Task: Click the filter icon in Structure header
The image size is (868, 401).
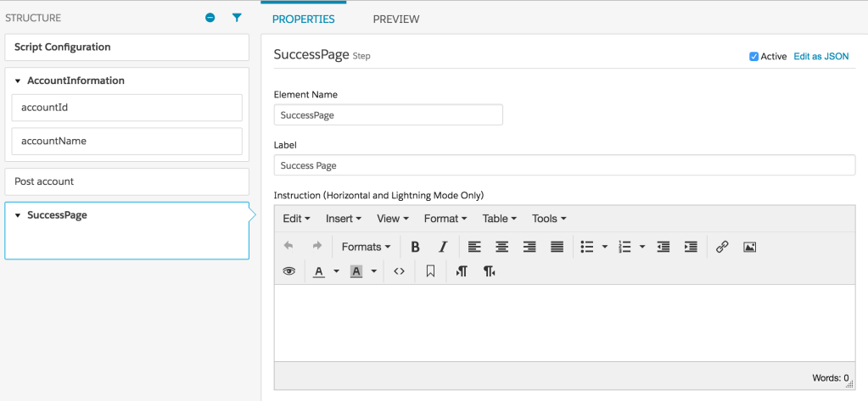Action: tap(237, 18)
